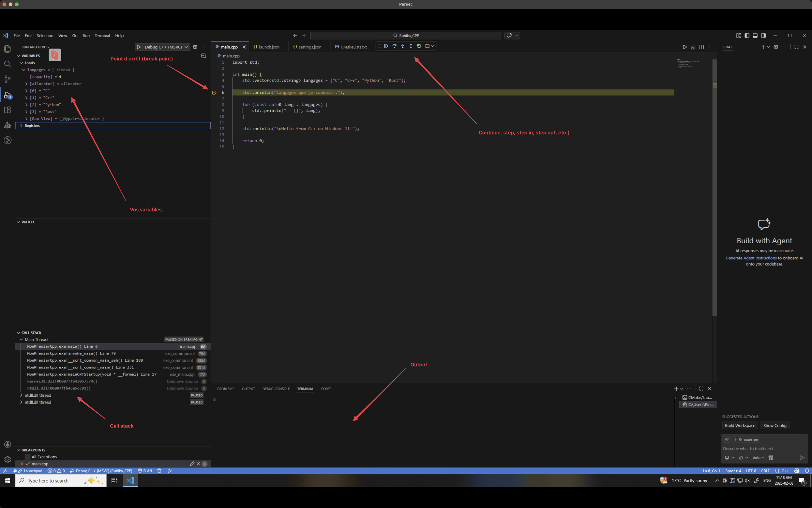Open chat settings gear icon

(x=776, y=47)
